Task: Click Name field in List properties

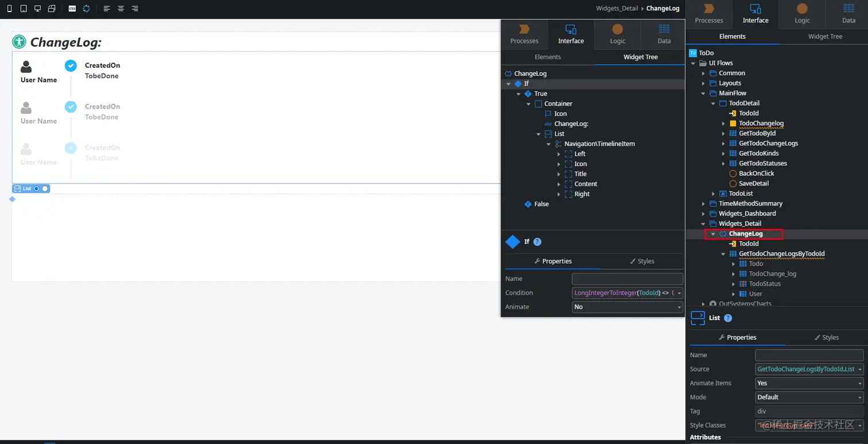Action: tap(809, 355)
